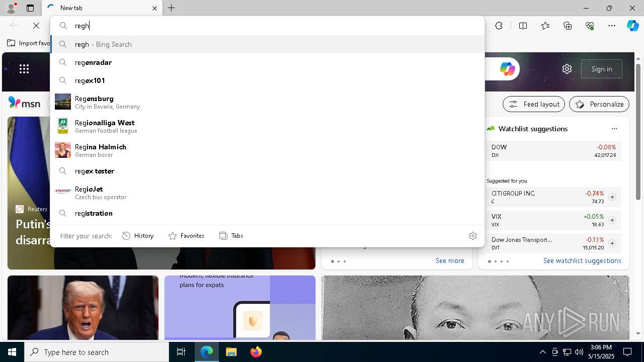Choose the regenradar suggestion
644x362 pixels.
(x=267, y=62)
